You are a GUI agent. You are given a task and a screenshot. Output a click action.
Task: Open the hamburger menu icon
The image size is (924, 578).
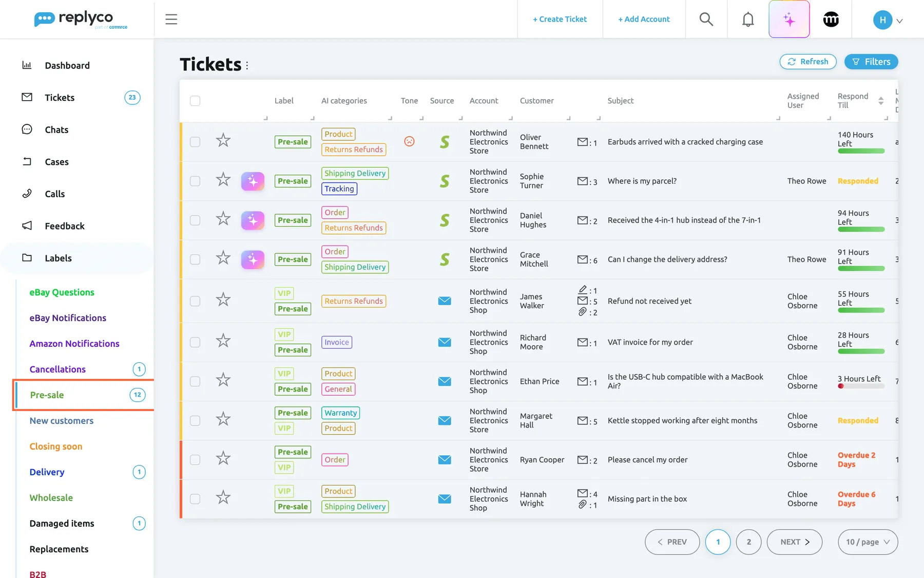pos(171,20)
